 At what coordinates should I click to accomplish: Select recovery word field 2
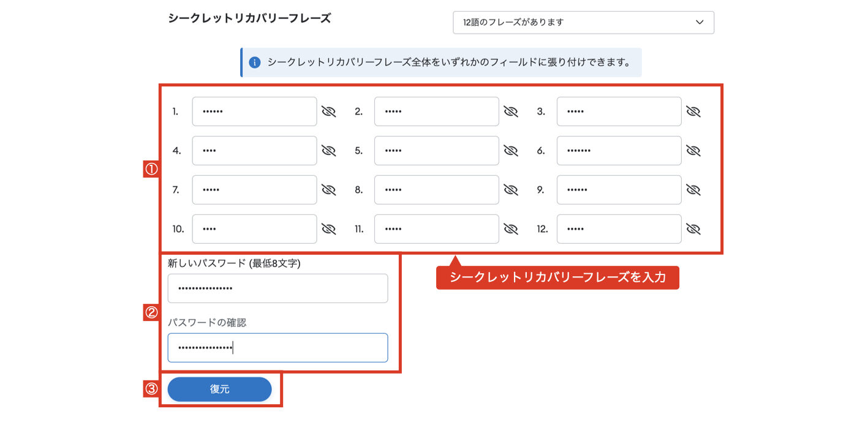tap(437, 111)
